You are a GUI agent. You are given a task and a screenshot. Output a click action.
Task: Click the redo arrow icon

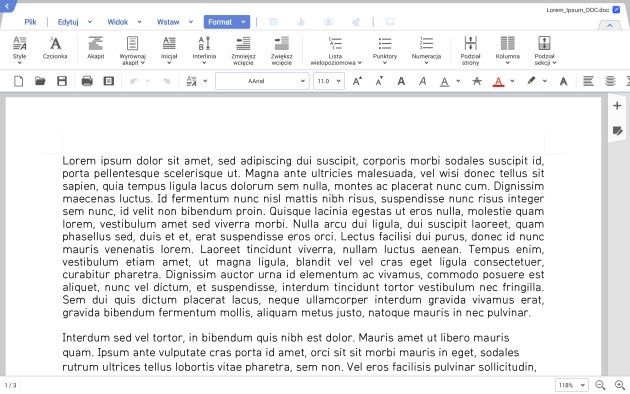(166, 82)
